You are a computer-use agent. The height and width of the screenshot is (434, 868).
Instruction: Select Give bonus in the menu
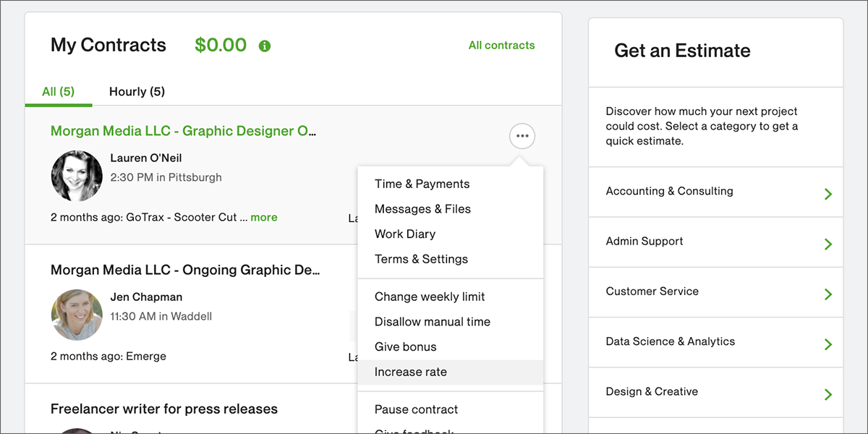(x=450, y=346)
